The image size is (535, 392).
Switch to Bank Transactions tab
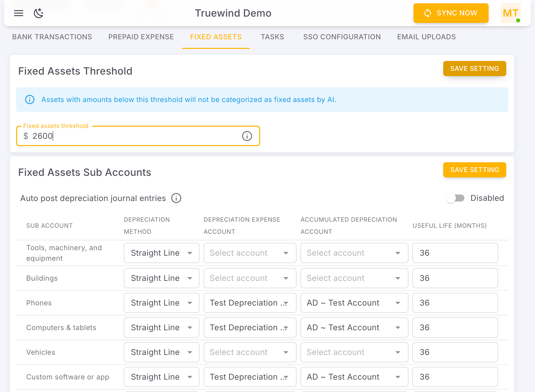[x=52, y=37]
